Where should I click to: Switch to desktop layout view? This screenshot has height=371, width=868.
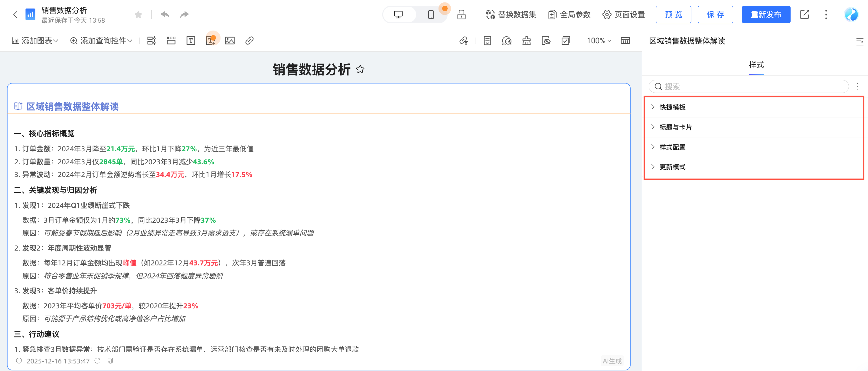(x=398, y=15)
